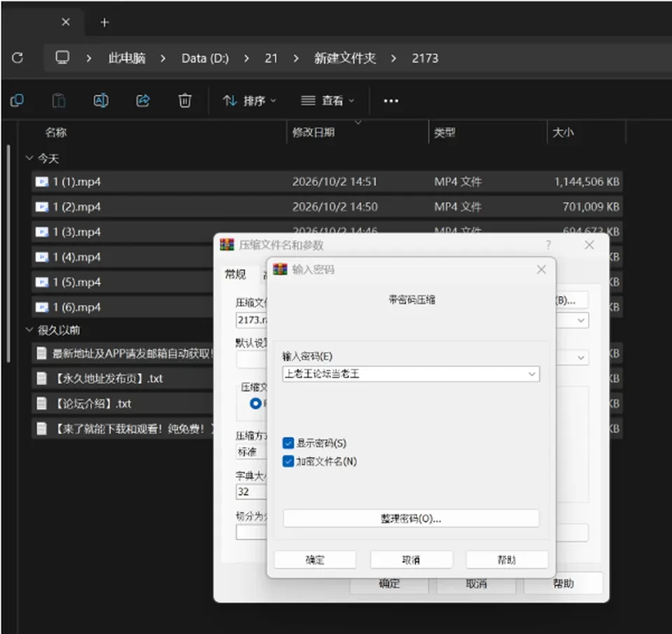Viewport: 672px width, 634px height.
Task: Select the radio button under 压缩文件格式
Action: coord(255,404)
